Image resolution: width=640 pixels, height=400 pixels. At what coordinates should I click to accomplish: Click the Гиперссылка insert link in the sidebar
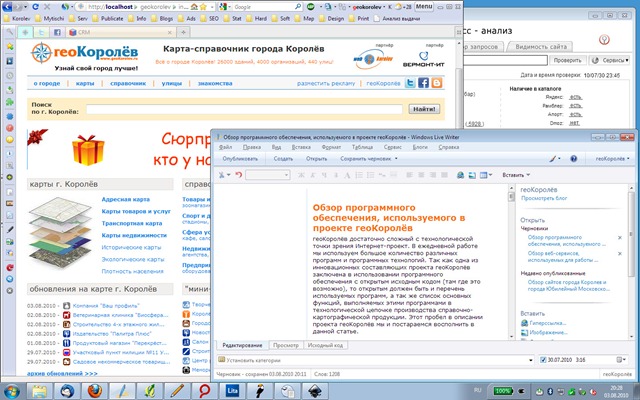coord(547,323)
